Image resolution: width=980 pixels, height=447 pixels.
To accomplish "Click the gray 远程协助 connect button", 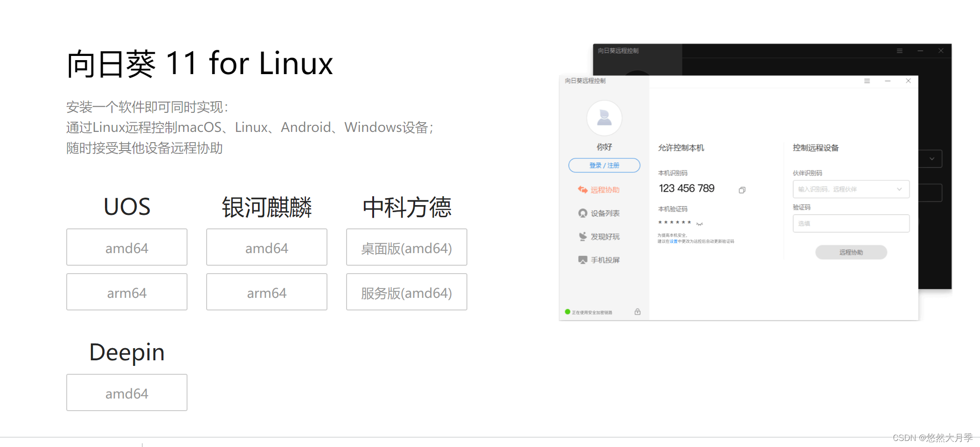I will click(x=851, y=252).
